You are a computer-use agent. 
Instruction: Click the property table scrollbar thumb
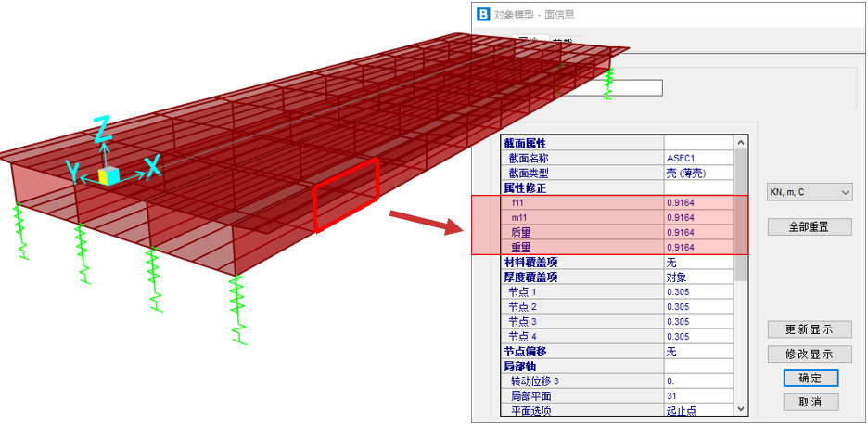740,213
